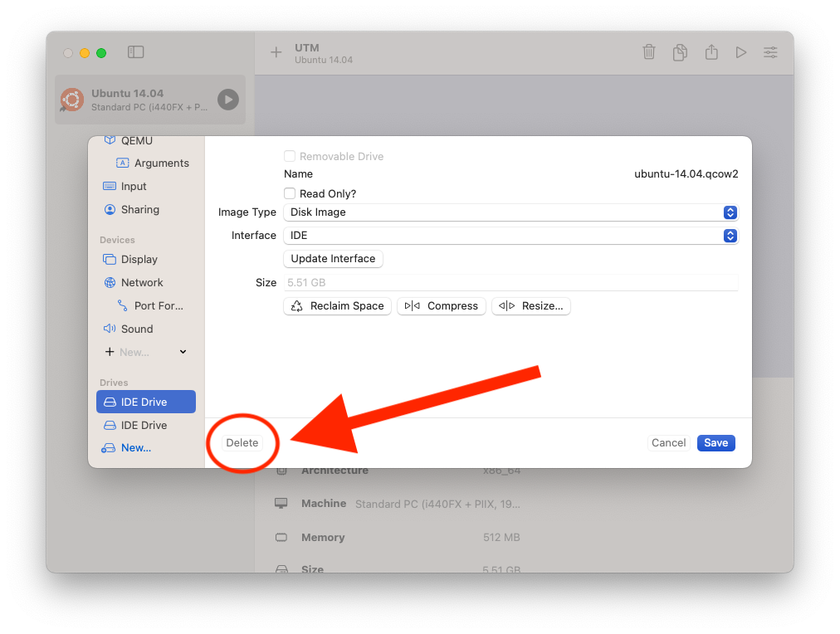
Task: Toggle the Removable Drive checkbox
Action: [290, 156]
